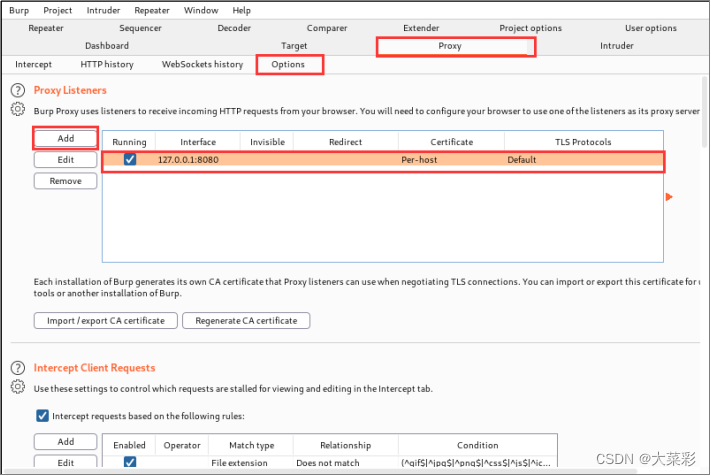
Task: Click Add button for intercept rules
Action: click(66, 442)
